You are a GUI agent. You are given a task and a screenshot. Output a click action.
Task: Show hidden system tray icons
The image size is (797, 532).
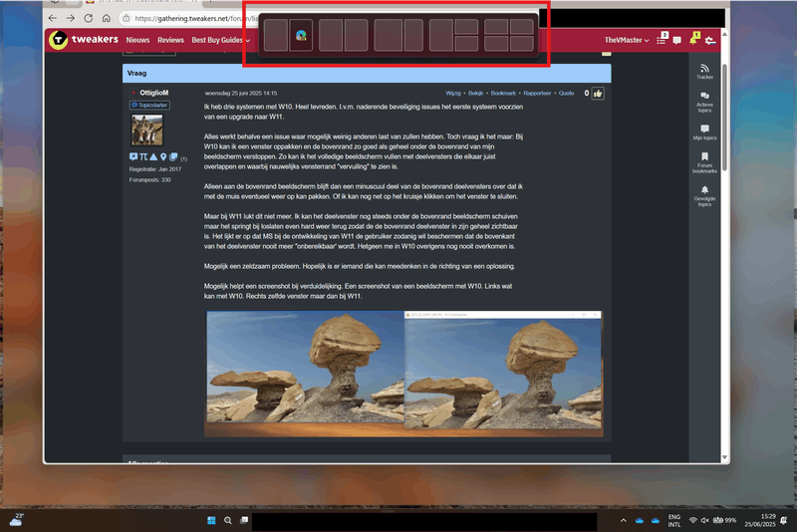(624, 520)
